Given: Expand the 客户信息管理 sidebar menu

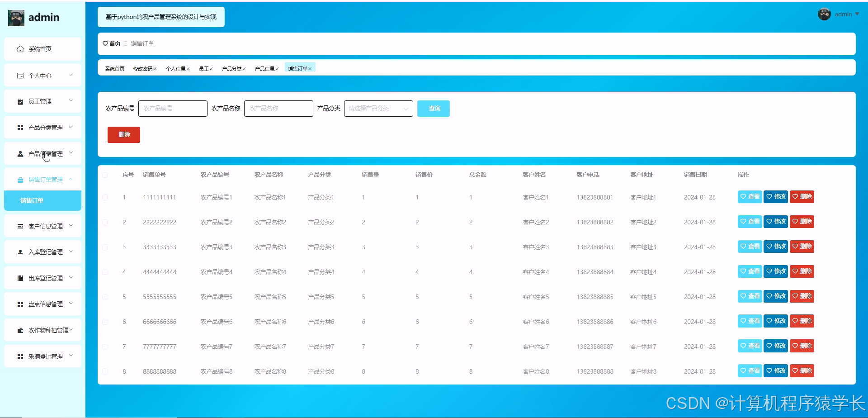Looking at the screenshot, I should pyautogui.click(x=71, y=226).
